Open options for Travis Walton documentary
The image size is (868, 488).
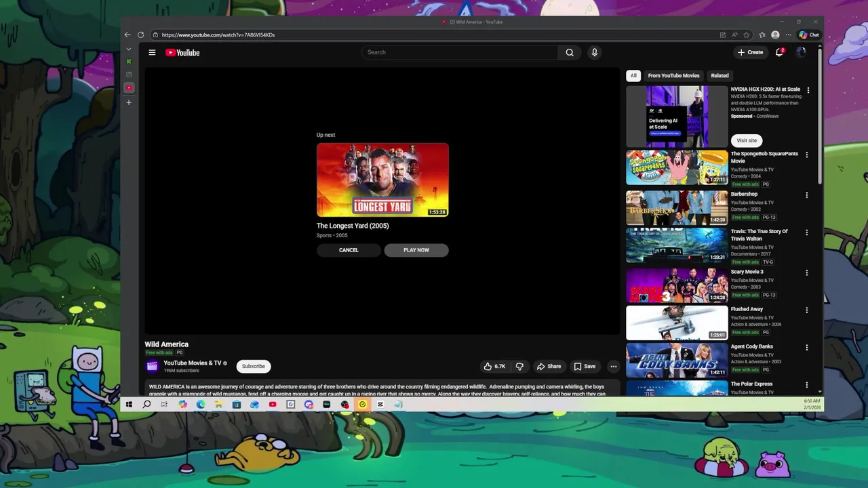pos(807,232)
